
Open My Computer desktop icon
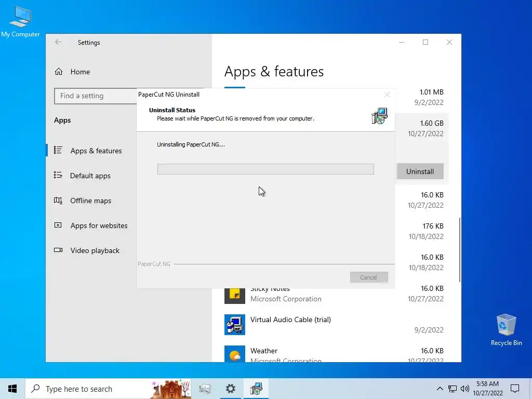pos(20,22)
